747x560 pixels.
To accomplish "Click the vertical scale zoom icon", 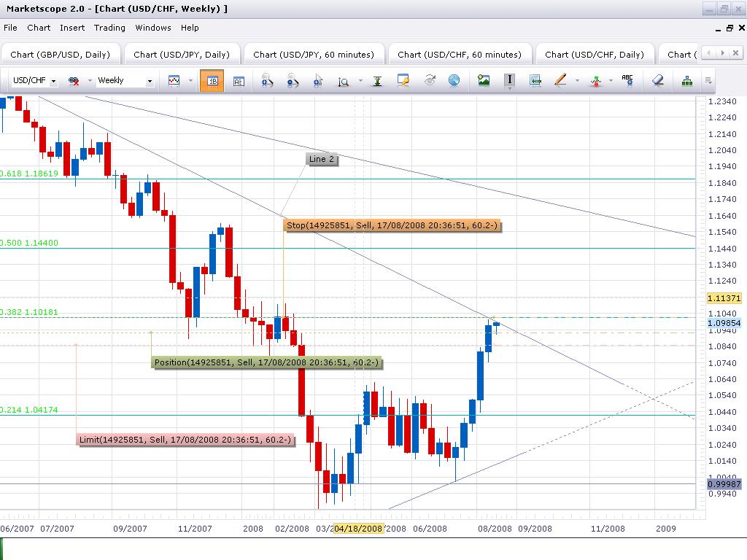I will 343,82.
